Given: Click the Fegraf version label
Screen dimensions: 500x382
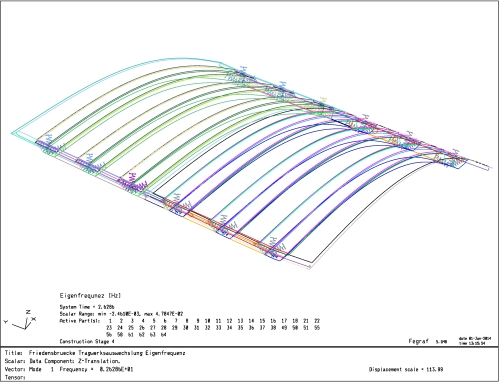Looking at the screenshot, I should point(428,341).
